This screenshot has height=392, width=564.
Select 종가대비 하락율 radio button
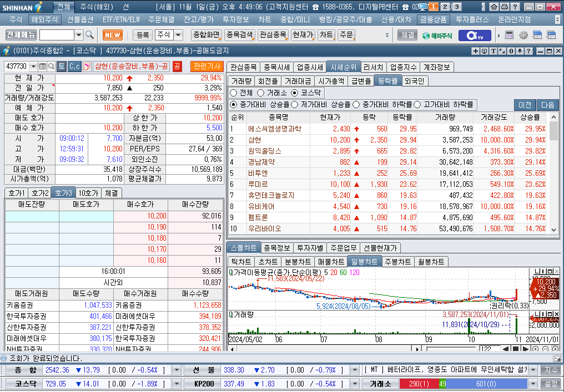coord(356,105)
